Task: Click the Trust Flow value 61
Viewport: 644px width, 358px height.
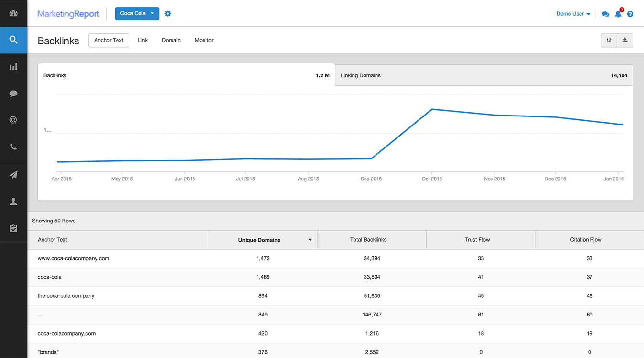Action: tap(481, 315)
